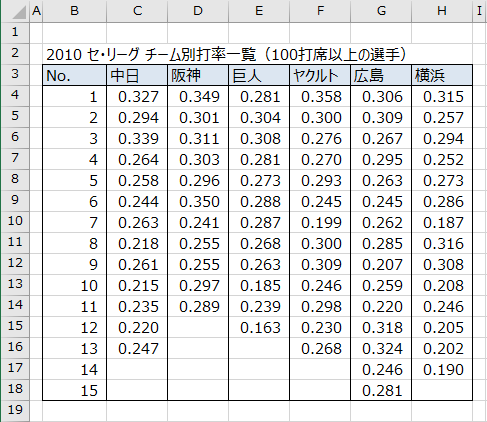The image size is (487, 422).
Task: Select the 中日 header cell
Action: pos(137,75)
